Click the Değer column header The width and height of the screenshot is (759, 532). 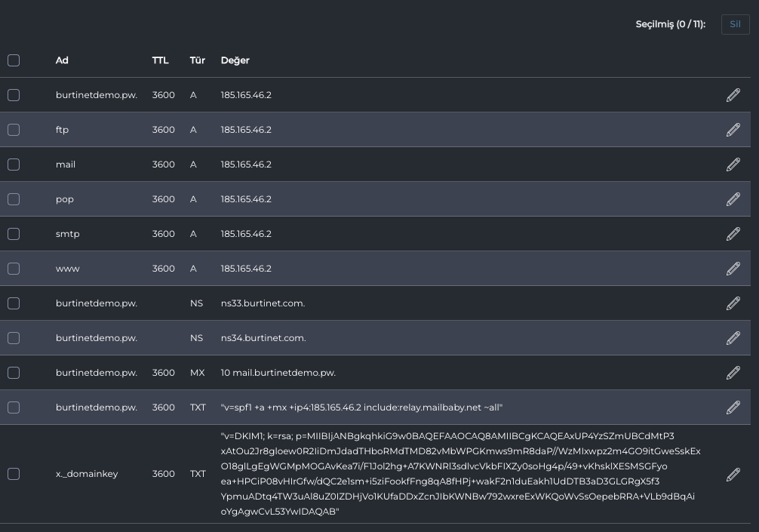coord(235,60)
